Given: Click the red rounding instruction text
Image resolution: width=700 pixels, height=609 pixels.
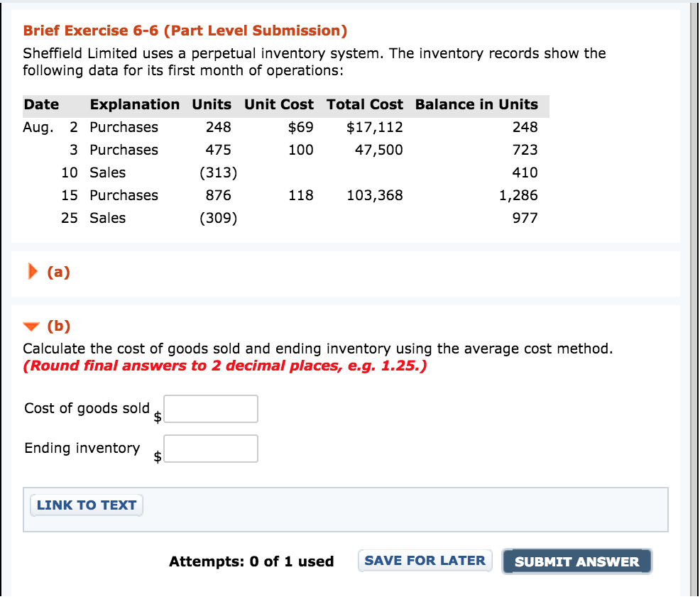Looking at the screenshot, I should click(225, 366).
